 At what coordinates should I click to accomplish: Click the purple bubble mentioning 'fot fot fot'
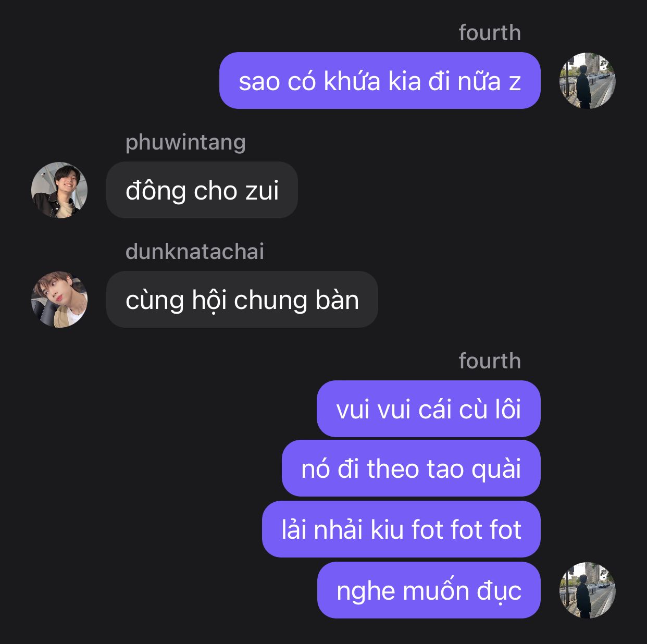pos(401,529)
